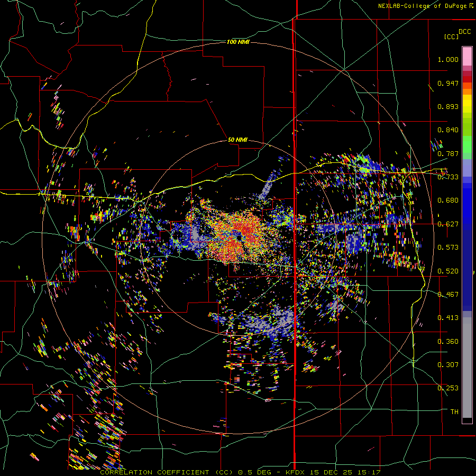Click the DCC label above the color scale
Image resolution: width=476 pixels, height=476 pixels.
(x=464, y=32)
